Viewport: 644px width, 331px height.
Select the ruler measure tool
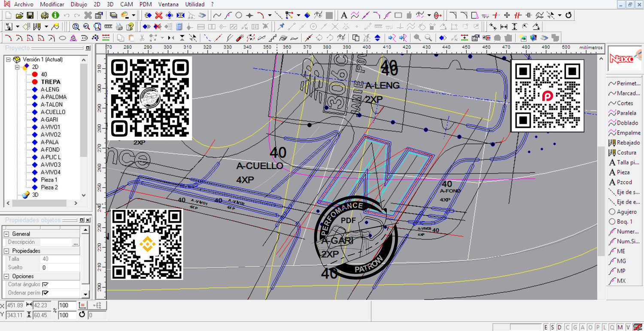pos(109,27)
